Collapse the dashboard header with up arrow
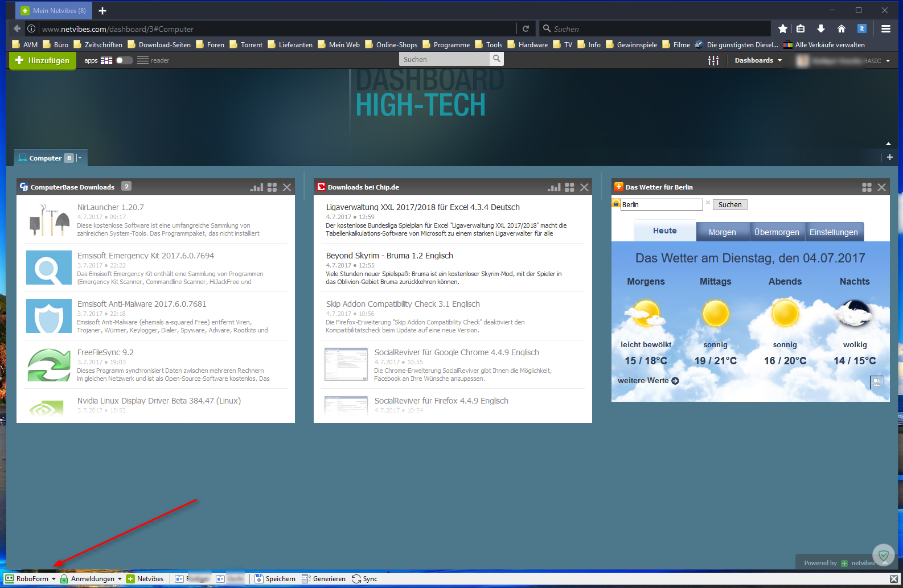Image resolution: width=903 pixels, height=588 pixels. pyautogui.click(x=888, y=144)
